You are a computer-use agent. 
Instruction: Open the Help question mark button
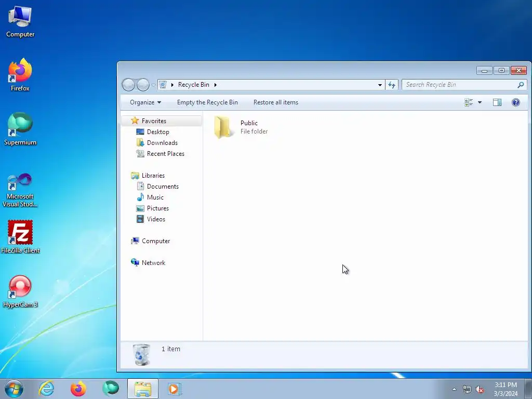[516, 102]
